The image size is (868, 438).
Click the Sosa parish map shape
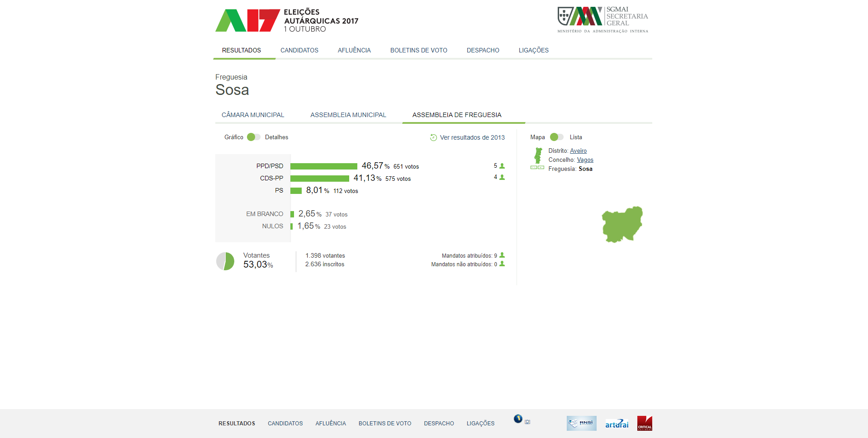(622, 224)
